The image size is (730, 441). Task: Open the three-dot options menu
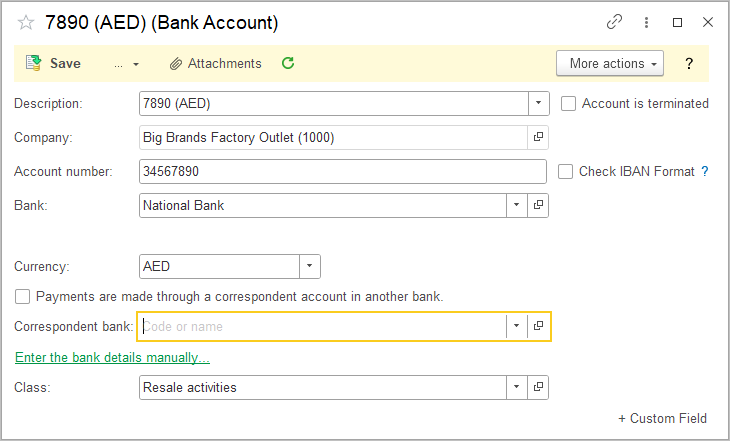[646, 22]
